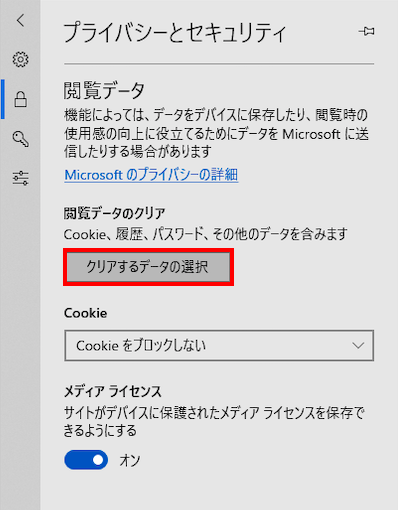Image resolution: width=398 pixels, height=510 pixels.
Task: Click the Cookie、履歴、パスワード description text
Action: pyautogui.click(x=206, y=234)
